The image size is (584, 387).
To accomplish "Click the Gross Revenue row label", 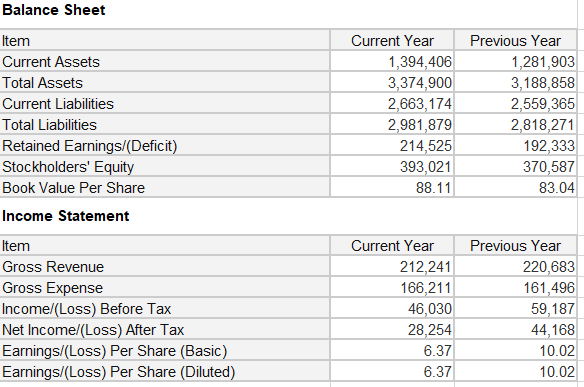I will click(x=53, y=267).
